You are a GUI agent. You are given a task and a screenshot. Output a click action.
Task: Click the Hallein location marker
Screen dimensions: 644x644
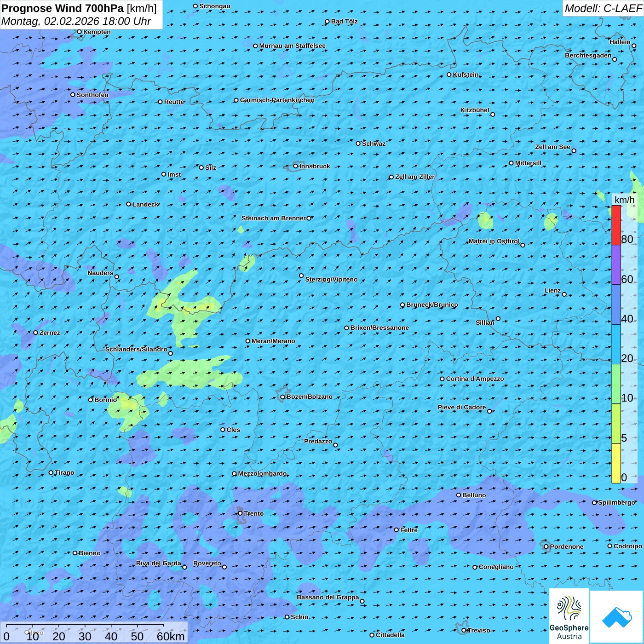point(633,46)
